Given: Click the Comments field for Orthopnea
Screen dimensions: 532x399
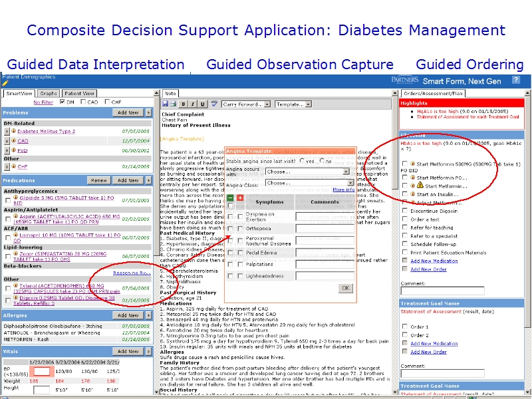Looking at the screenshot, I should click(325, 229).
